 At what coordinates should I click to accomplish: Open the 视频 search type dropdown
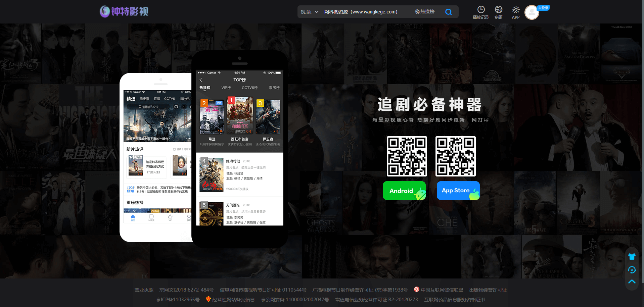tap(310, 12)
